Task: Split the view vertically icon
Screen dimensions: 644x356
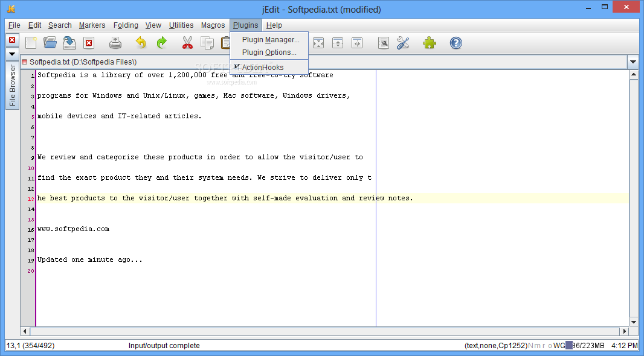Action: point(357,43)
